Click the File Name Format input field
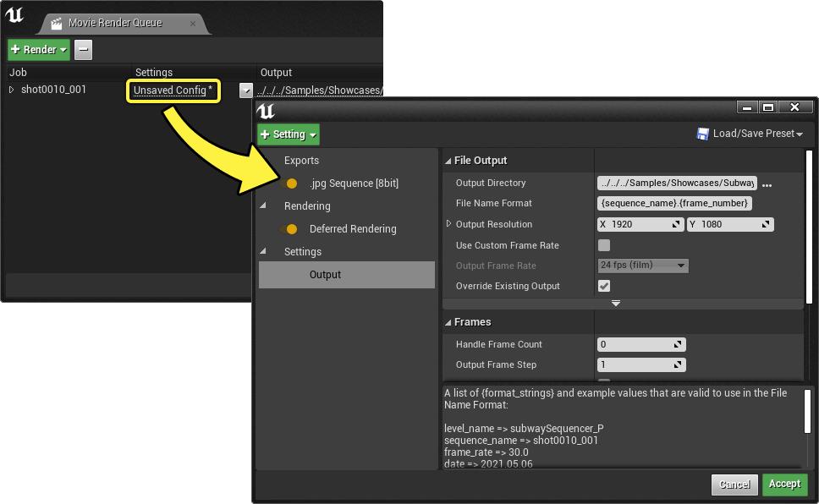The width and height of the screenshot is (819, 504). pyautogui.click(x=674, y=204)
